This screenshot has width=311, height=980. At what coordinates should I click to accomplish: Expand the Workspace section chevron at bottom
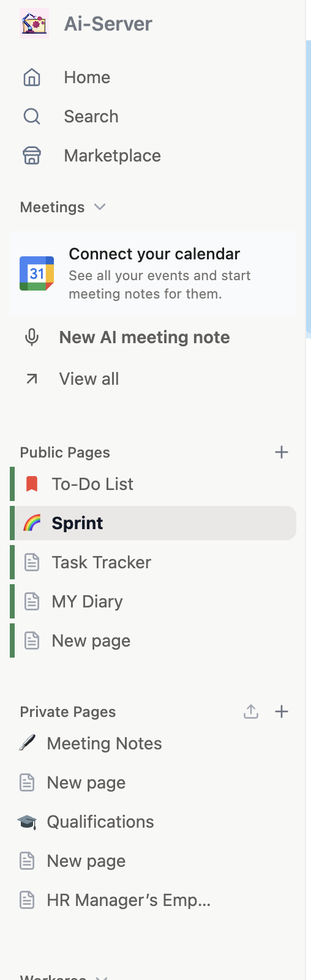coord(102,977)
